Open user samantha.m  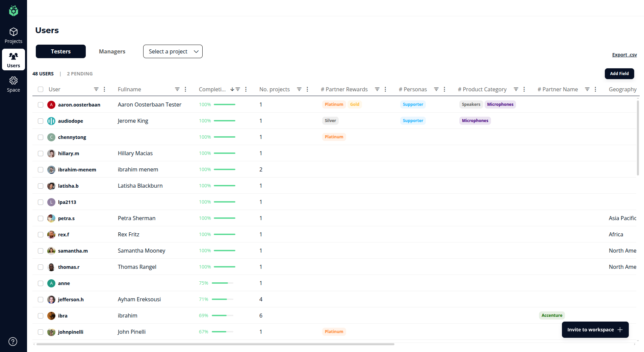click(73, 251)
